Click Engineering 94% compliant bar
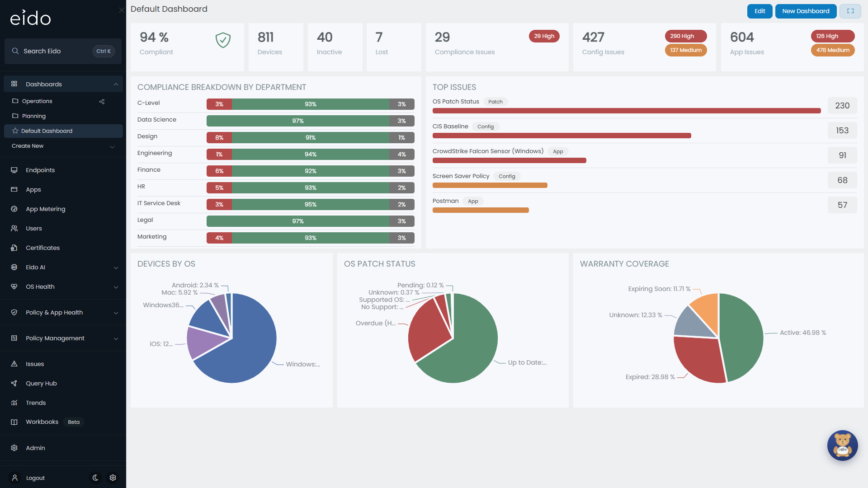Viewport: 868px width, 488px height. click(x=310, y=154)
